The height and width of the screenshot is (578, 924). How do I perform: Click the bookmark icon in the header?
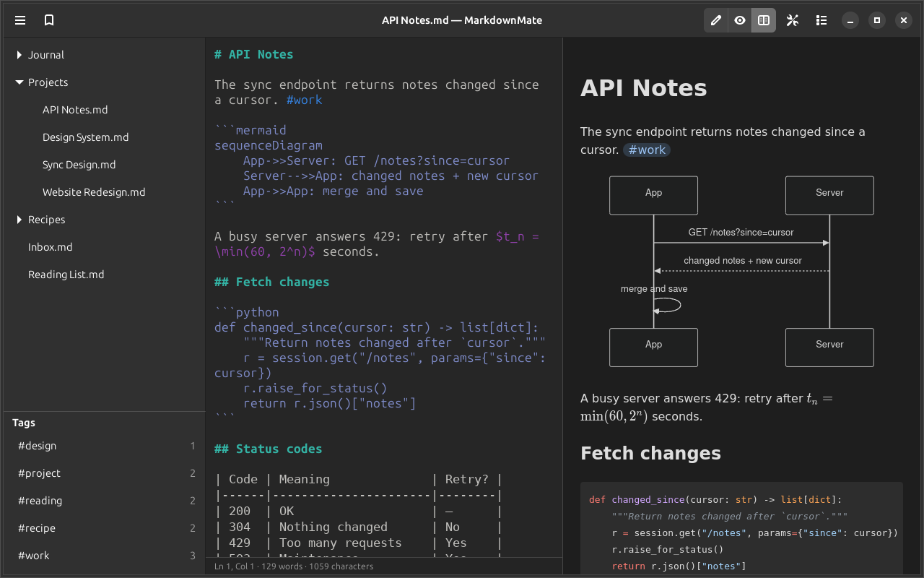[49, 20]
